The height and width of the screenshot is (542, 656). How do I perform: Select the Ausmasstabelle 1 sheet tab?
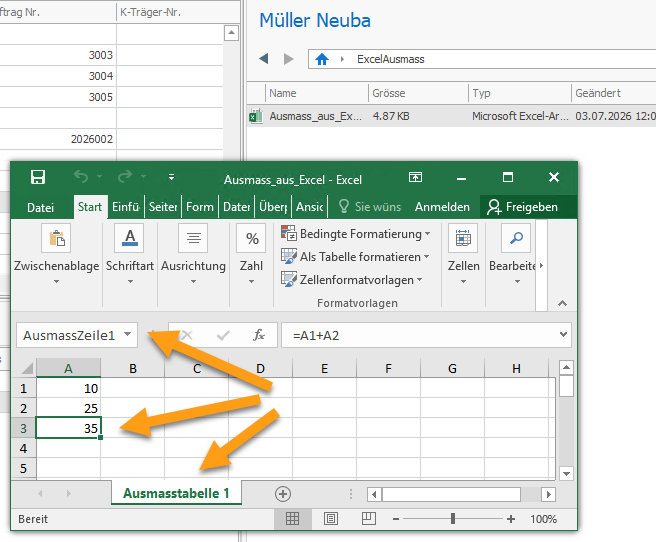coord(176,493)
